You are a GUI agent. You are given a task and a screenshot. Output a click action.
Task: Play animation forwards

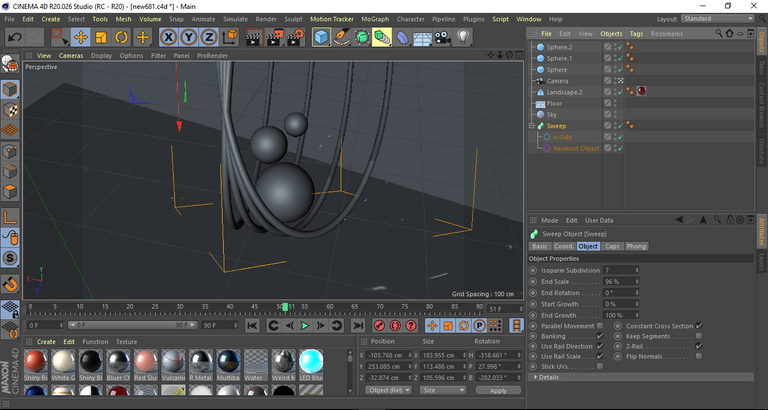[305, 325]
